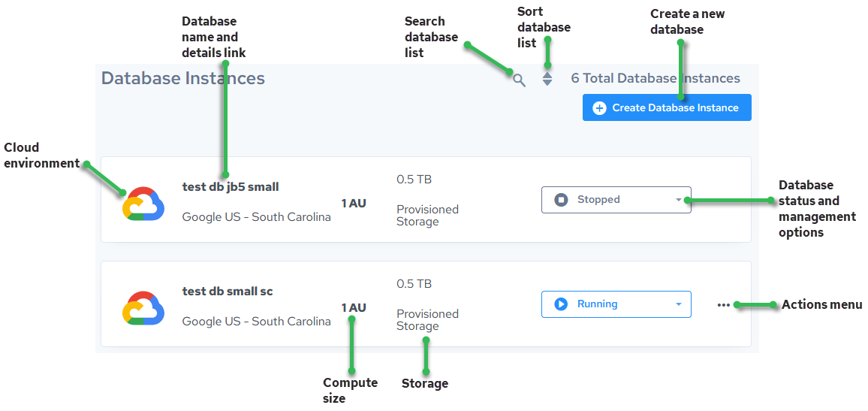Screen dimensions: 868x411
Task: Click the Google Cloud logo for test db small sc
Action: [143, 308]
